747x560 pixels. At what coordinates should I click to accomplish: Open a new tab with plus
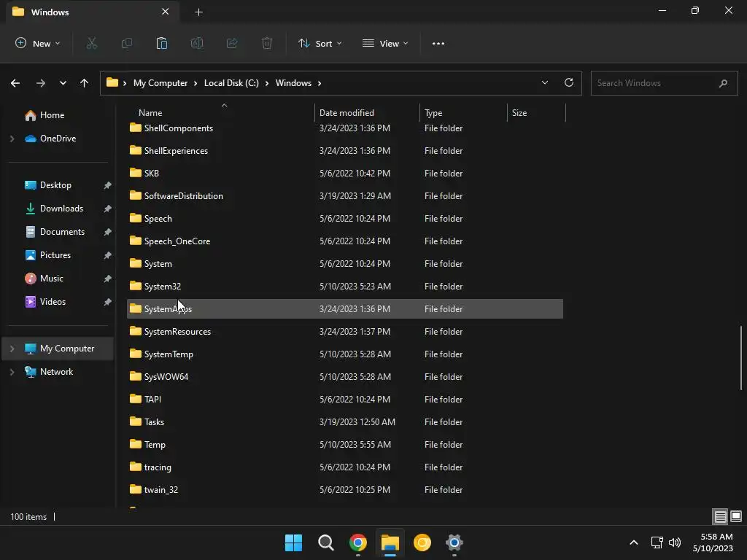pos(198,12)
